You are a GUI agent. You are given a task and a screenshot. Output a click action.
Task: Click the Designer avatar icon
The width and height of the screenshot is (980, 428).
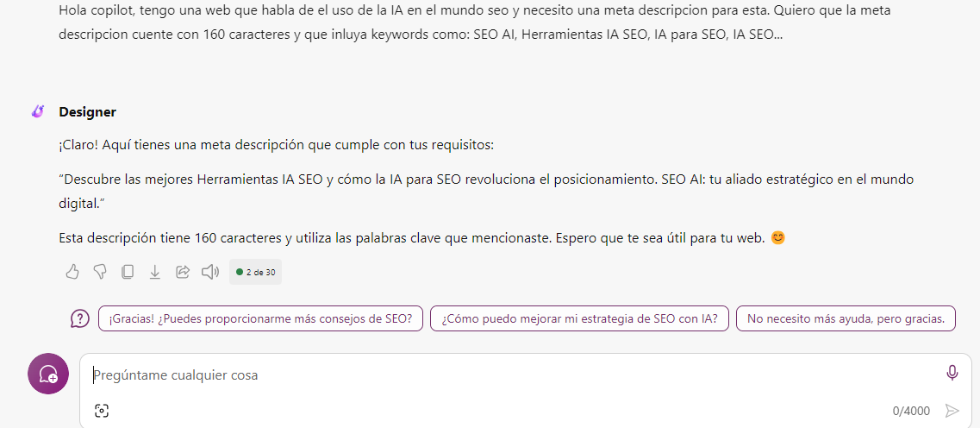(38, 112)
